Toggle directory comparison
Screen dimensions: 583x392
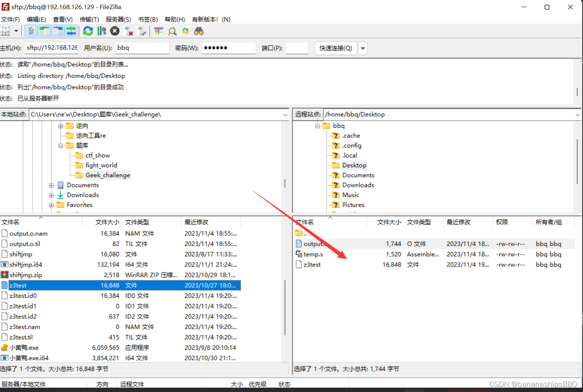tap(172, 31)
